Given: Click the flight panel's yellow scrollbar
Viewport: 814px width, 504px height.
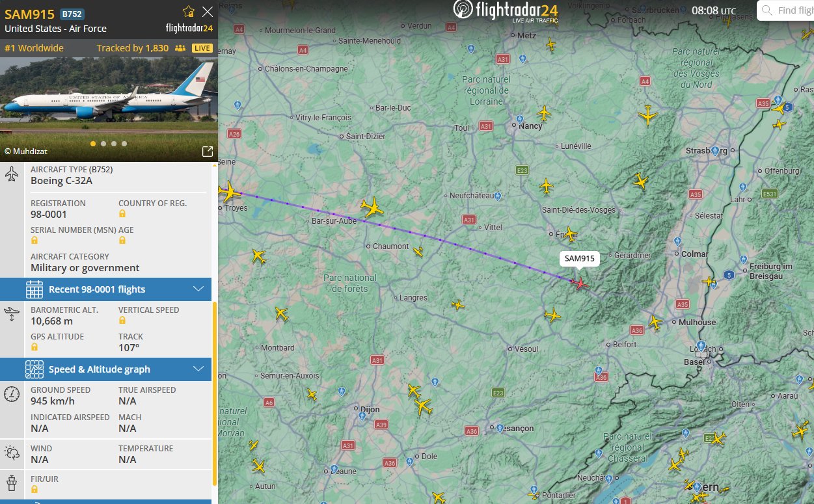Looking at the screenshot, I should tap(215, 393).
